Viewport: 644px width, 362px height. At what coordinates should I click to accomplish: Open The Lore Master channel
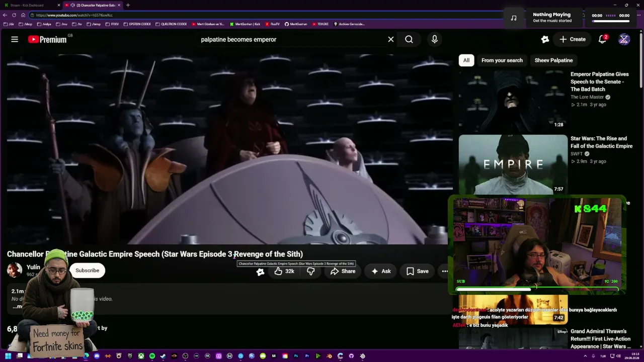coord(587,97)
